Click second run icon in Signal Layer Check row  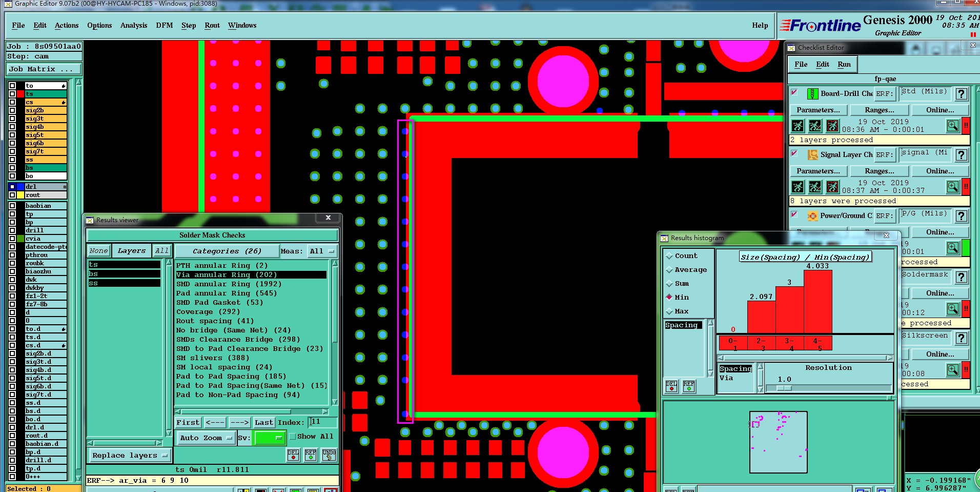(x=815, y=187)
